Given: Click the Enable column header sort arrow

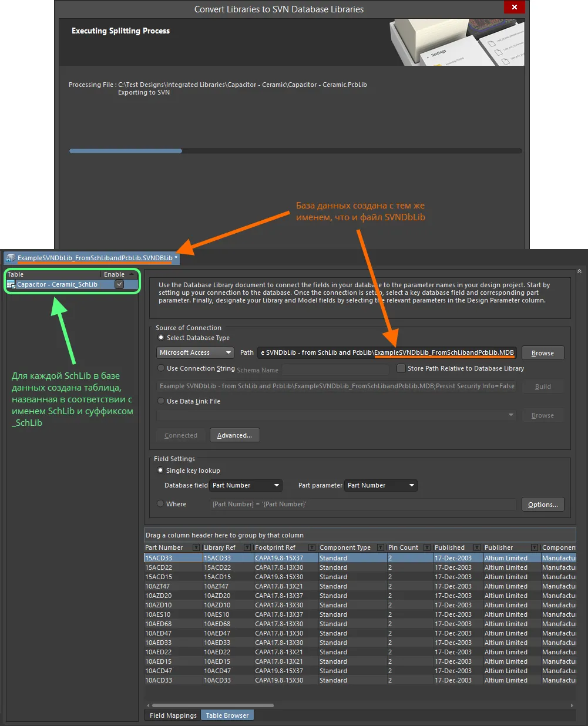Looking at the screenshot, I should point(132,274).
